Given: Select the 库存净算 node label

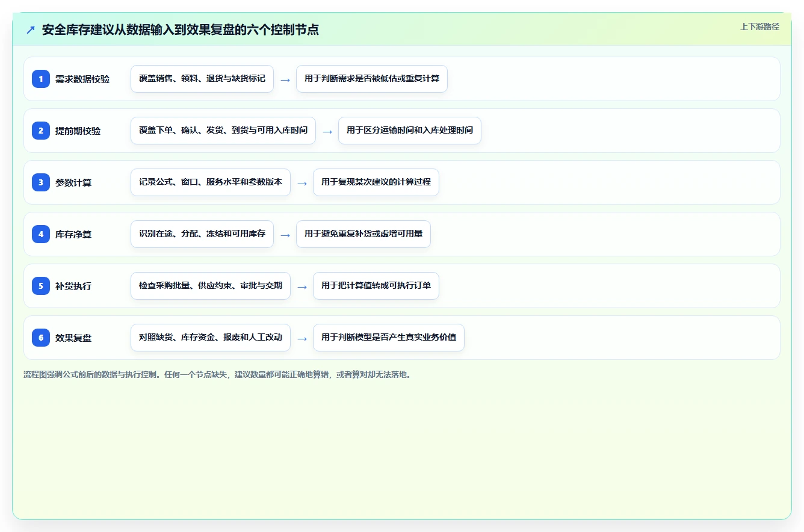Looking at the screenshot, I should click(x=73, y=234).
